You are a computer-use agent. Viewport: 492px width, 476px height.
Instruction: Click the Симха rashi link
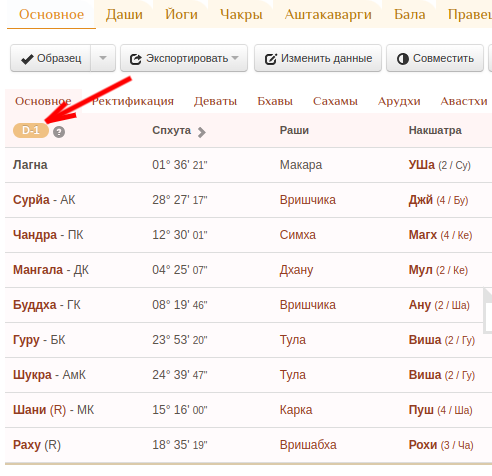click(x=297, y=235)
